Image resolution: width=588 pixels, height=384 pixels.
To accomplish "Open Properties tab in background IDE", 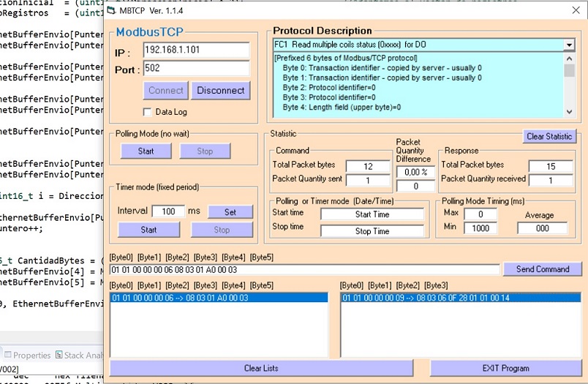I will click(27, 355).
